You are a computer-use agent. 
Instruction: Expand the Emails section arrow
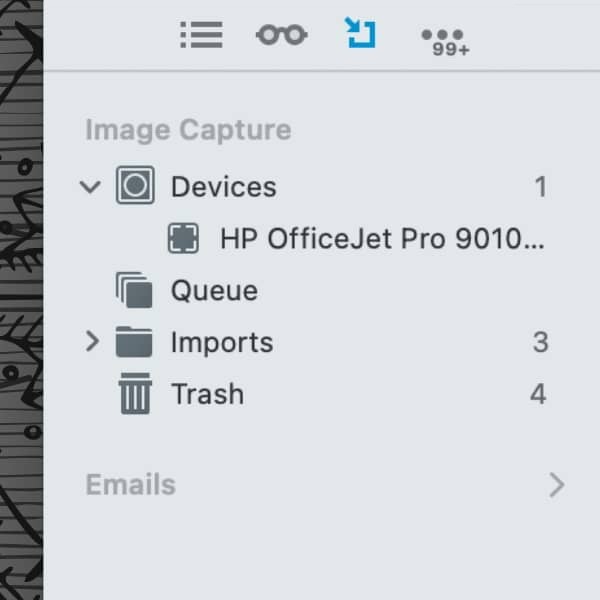[x=557, y=485]
